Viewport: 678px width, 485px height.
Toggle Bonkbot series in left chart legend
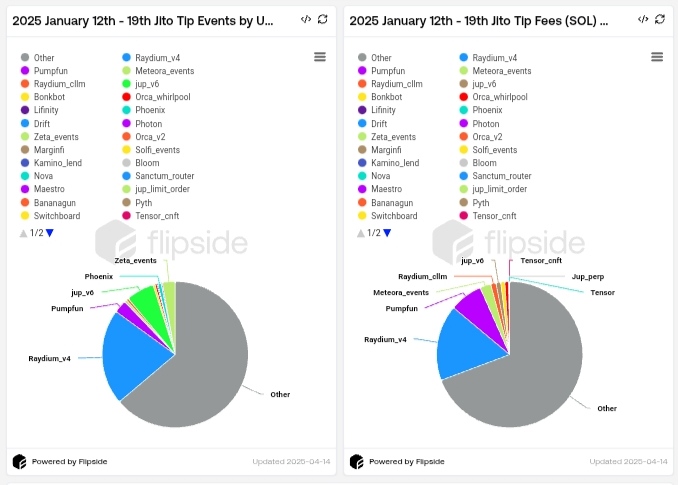tap(49, 98)
